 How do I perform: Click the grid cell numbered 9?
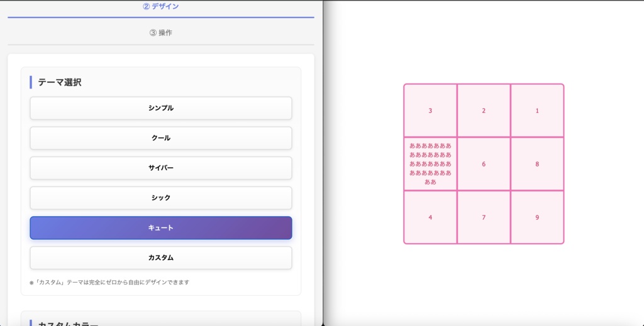coord(537,217)
